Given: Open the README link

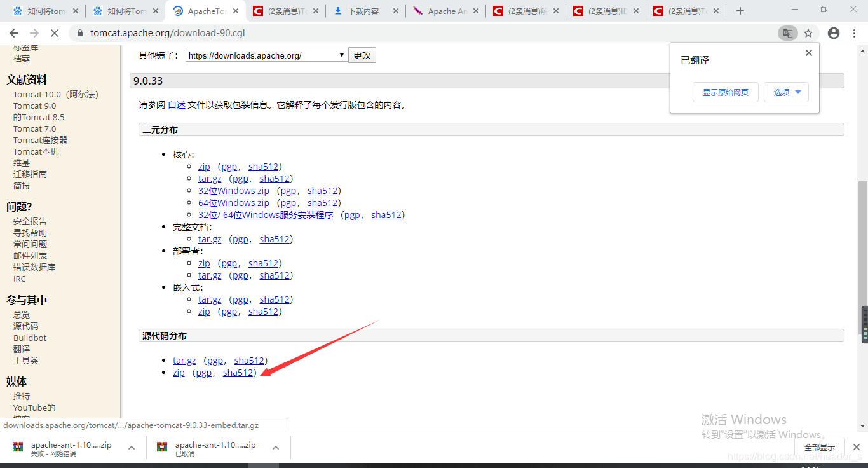Looking at the screenshot, I should (x=177, y=105).
